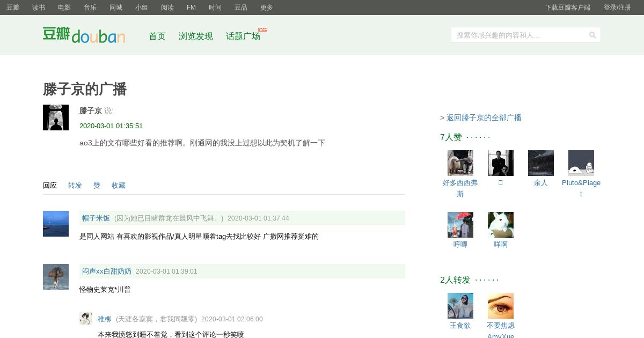Open 稚柳's small avatar
The height and width of the screenshot is (338, 644).
click(x=86, y=318)
